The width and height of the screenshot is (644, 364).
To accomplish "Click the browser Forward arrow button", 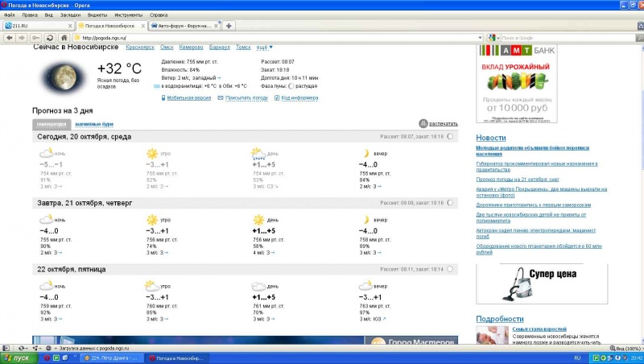I will [22, 38].
